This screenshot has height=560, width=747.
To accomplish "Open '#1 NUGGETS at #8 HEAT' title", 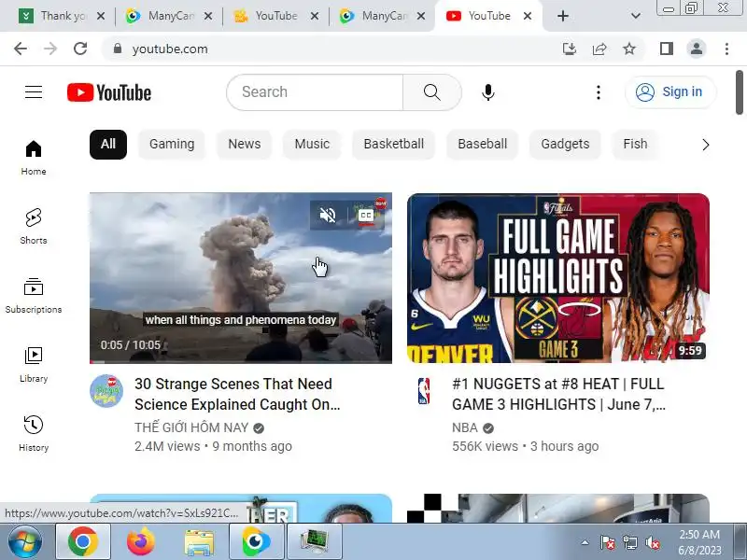I will click(558, 394).
